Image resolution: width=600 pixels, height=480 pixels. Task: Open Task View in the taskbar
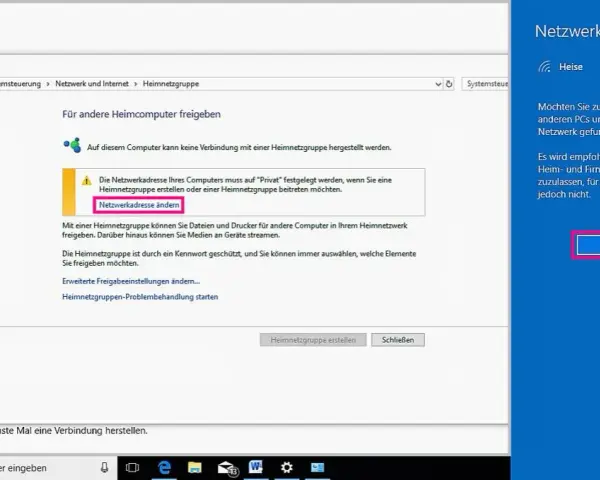(x=132, y=468)
